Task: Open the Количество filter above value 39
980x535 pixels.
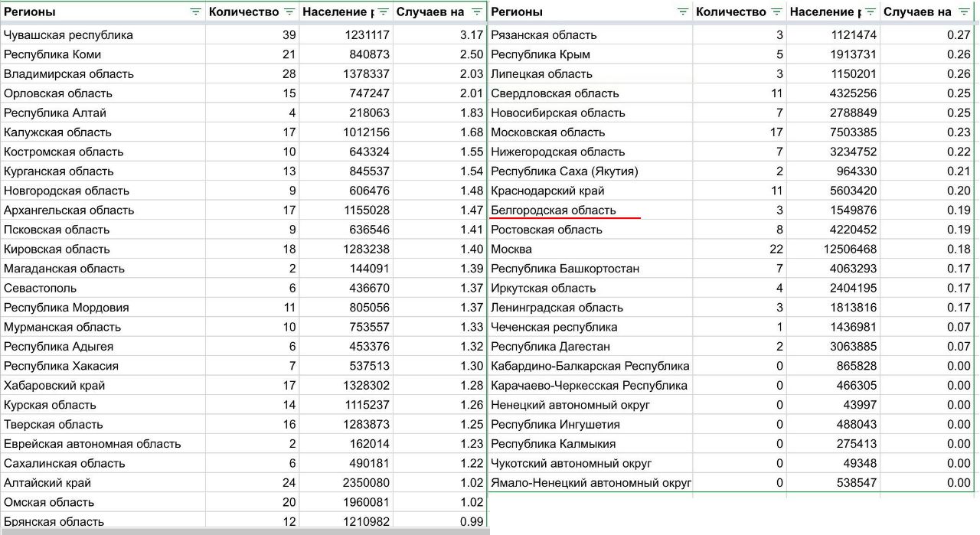Action: pyautogui.click(x=289, y=11)
